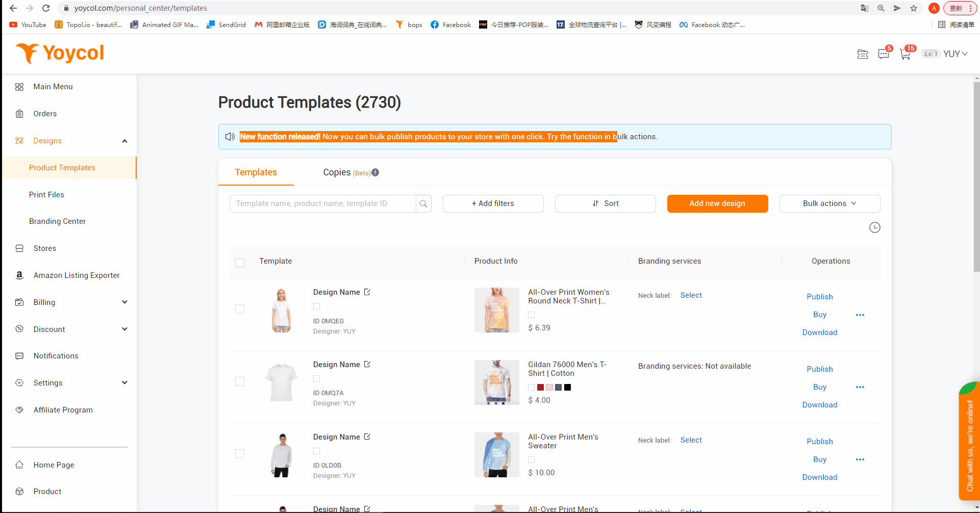Image resolution: width=980 pixels, height=513 pixels.
Task: Open the messages icon with badge 5
Action: [x=884, y=54]
